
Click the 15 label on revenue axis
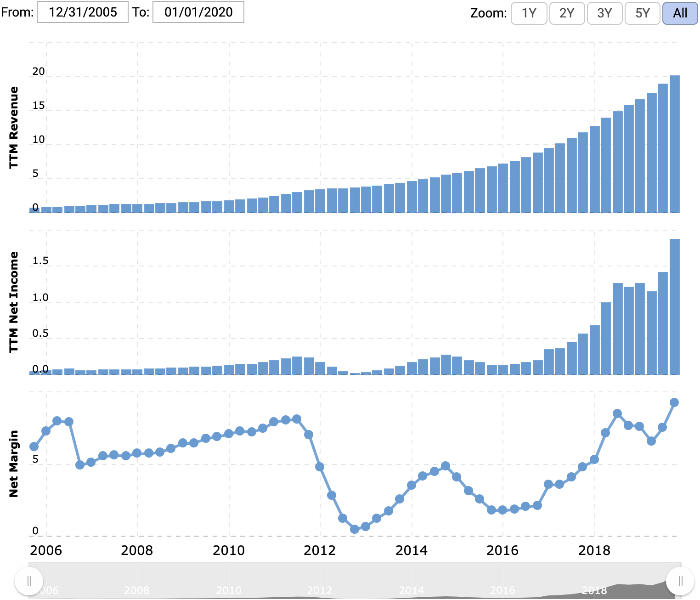pyautogui.click(x=39, y=106)
